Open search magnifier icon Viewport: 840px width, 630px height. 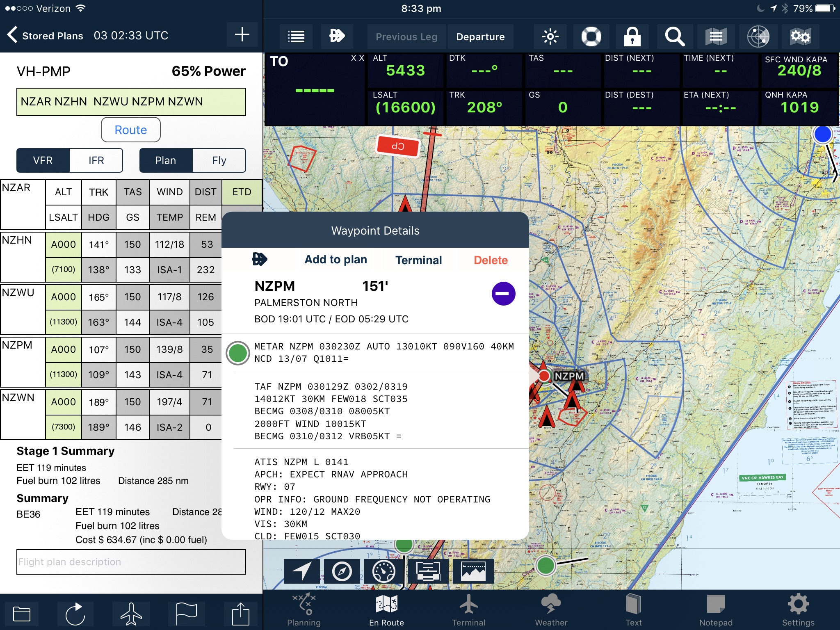675,37
